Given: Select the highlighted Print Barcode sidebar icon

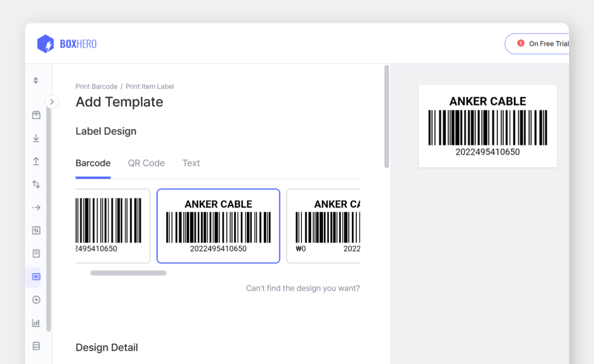Looking at the screenshot, I should coord(36,277).
